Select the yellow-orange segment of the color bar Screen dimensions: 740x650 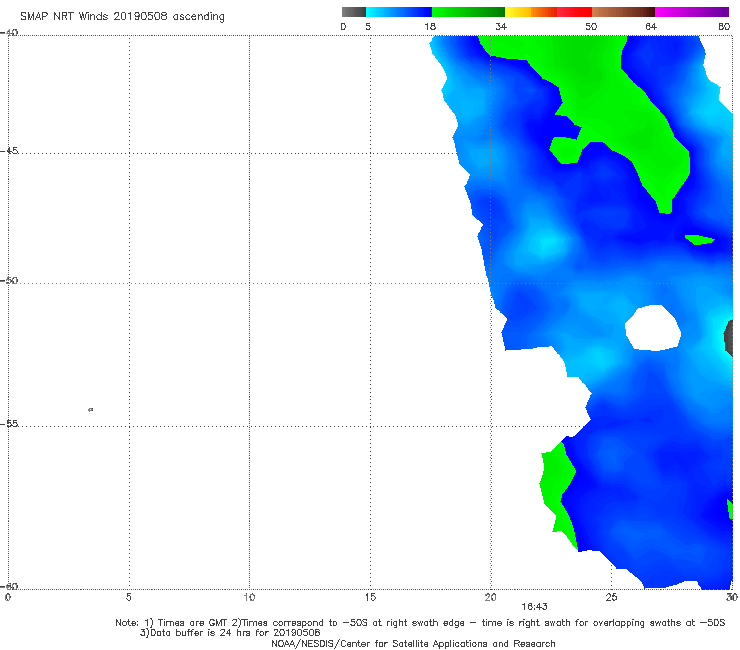[x=530, y=12]
